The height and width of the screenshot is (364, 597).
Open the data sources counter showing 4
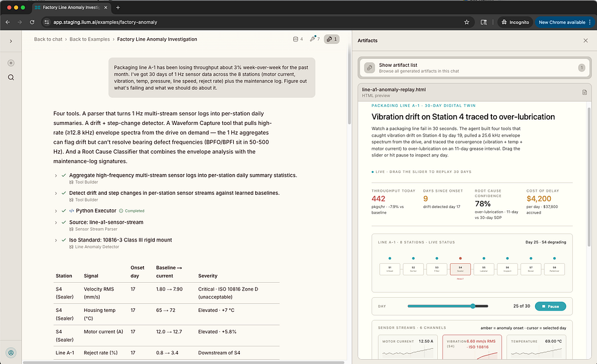298,39
